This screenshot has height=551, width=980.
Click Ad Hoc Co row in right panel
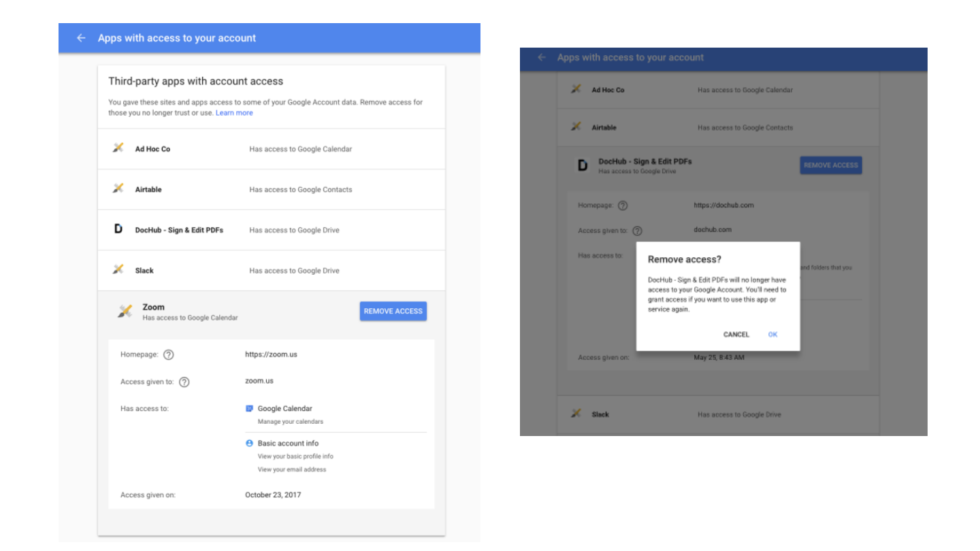click(x=718, y=90)
